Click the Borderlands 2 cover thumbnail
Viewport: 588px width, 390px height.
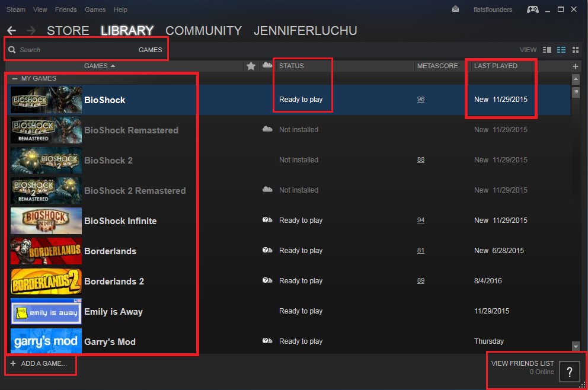(x=46, y=282)
